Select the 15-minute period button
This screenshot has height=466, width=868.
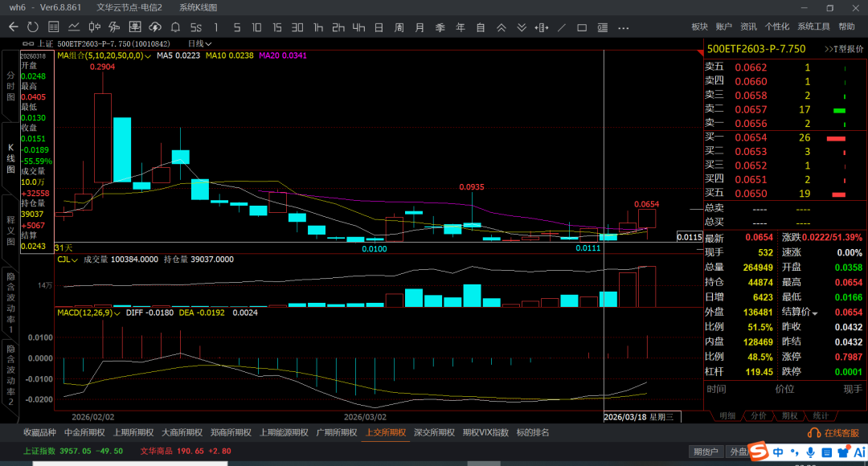point(276,27)
